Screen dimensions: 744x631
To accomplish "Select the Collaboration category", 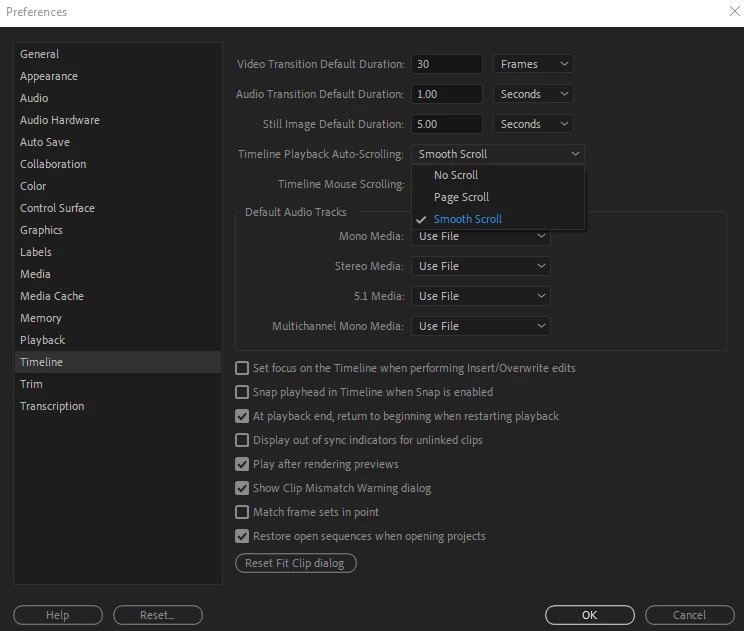I will point(118,164).
